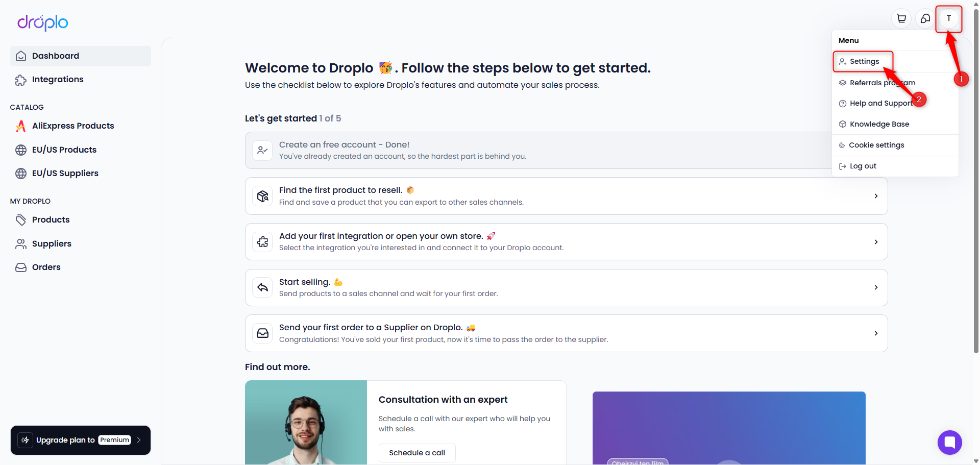Expand the Send your first order chevron
980x465 pixels.
point(876,333)
